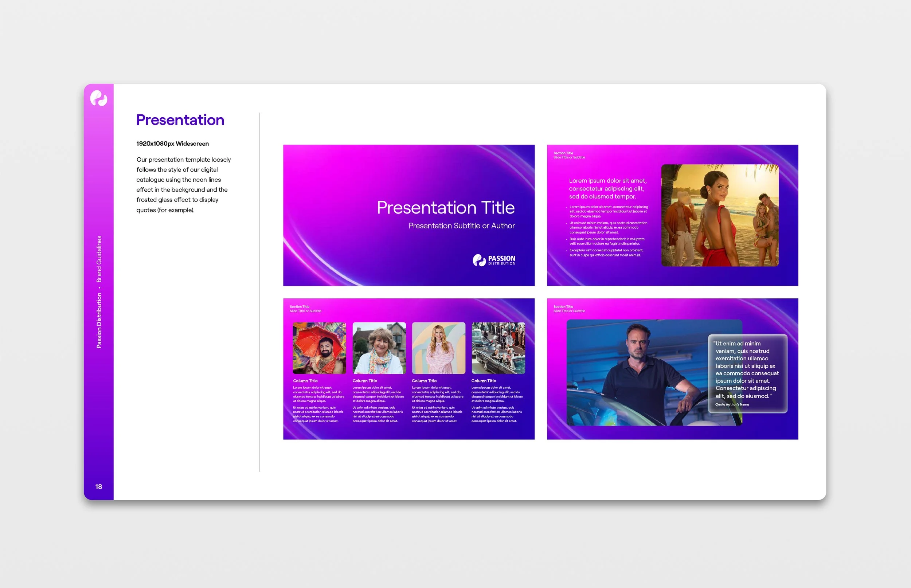Click the man with the red umbrella photo
Viewport: 911px width, 588px height.
[319, 348]
